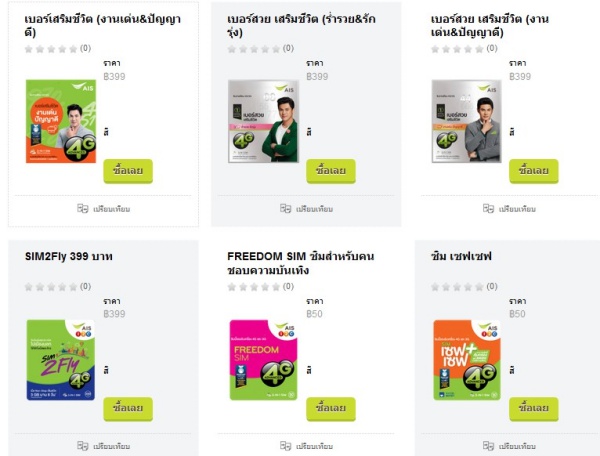Click compare icon under ซิม เซฟเซฟ
600x456 pixels.
(x=488, y=446)
